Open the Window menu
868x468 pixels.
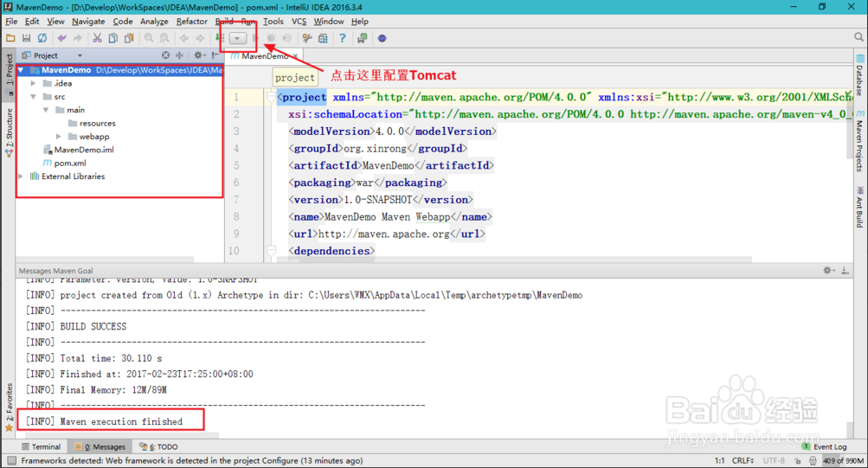(x=328, y=21)
